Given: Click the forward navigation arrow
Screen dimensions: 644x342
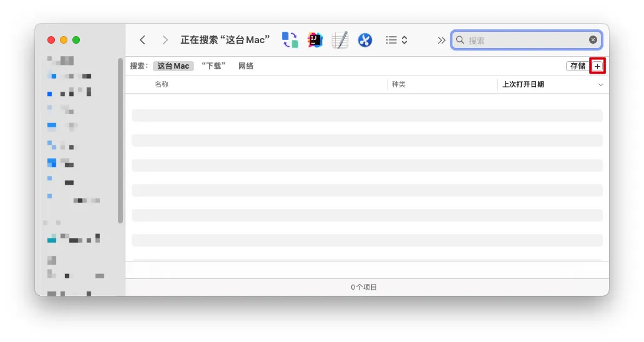Looking at the screenshot, I should pos(165,40).
